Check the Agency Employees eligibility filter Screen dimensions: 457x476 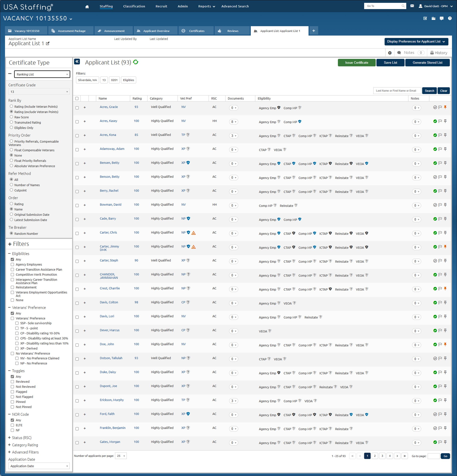pyautogui.click(x=12, y=264)
